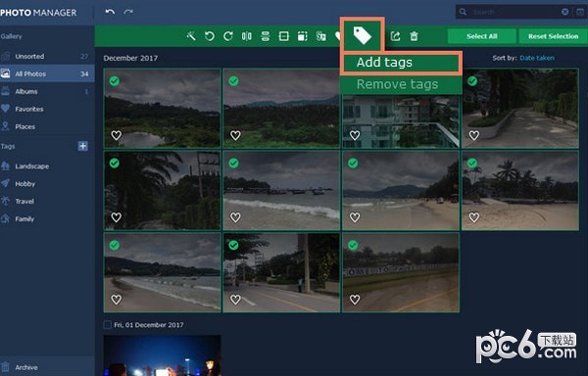This screenshot has width=588, height=376.
Task: Favorite the street with tree trunk photo heart
Action: click(235, 300)
